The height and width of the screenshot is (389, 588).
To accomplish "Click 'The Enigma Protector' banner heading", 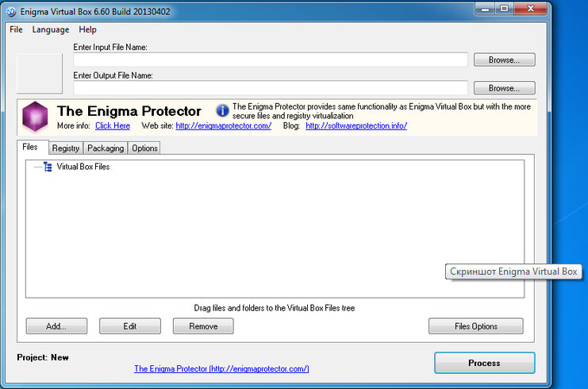I will click(x=129, y=111).
